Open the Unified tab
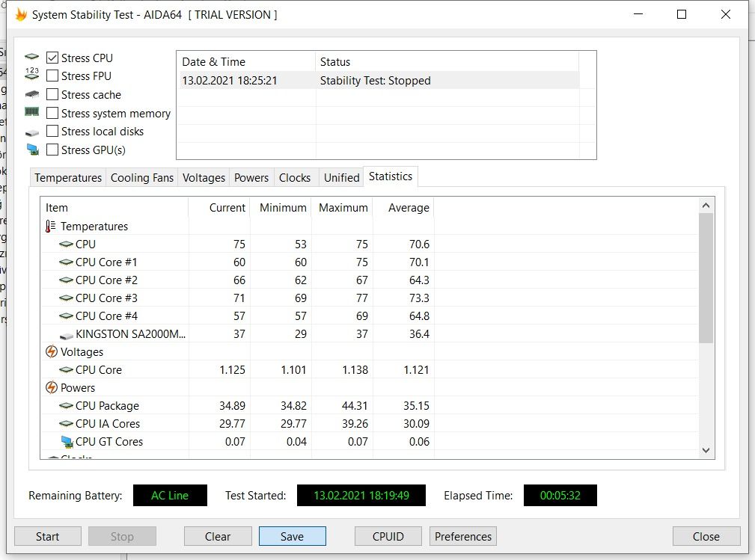 click(341, 177)
